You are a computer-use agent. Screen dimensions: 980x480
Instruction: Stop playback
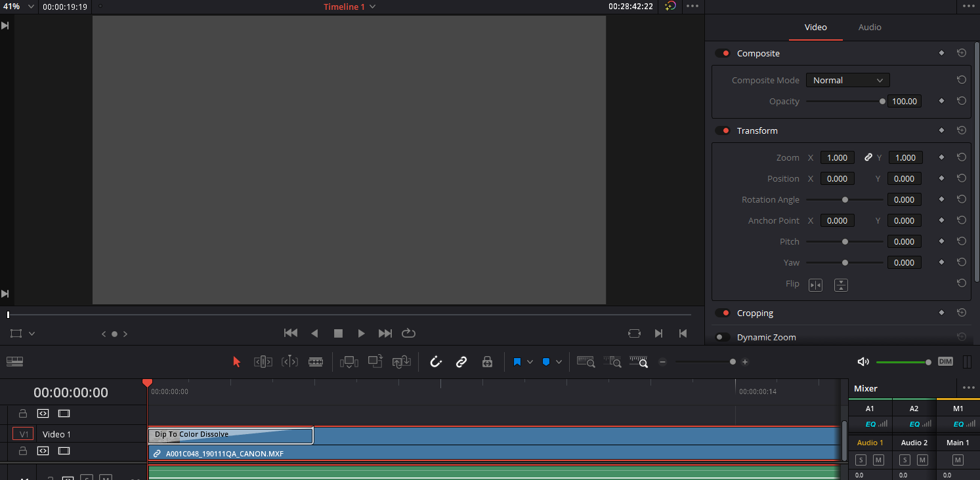(x=338, y=333)
